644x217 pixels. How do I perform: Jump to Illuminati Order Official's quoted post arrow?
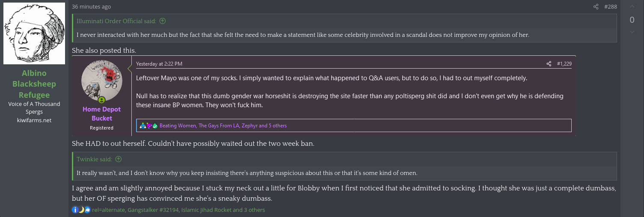pos(163,21)
